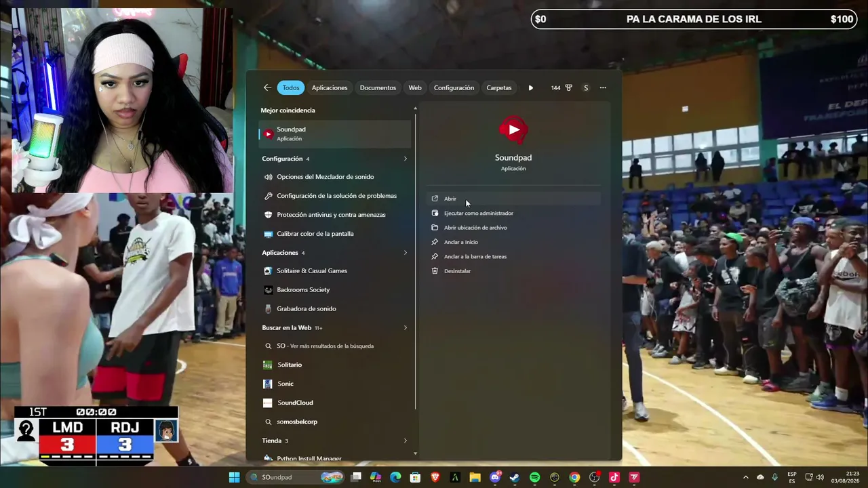Open Task View on the taskbar

point(356,477)
